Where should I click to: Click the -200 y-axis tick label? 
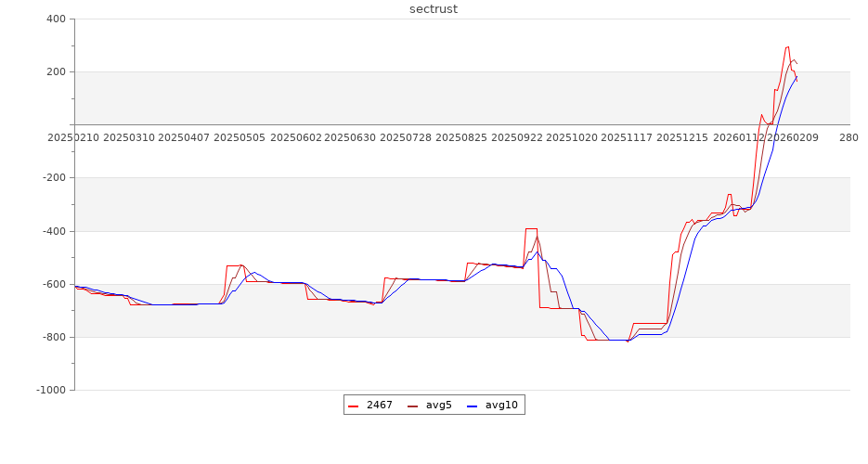coord(53,177)
